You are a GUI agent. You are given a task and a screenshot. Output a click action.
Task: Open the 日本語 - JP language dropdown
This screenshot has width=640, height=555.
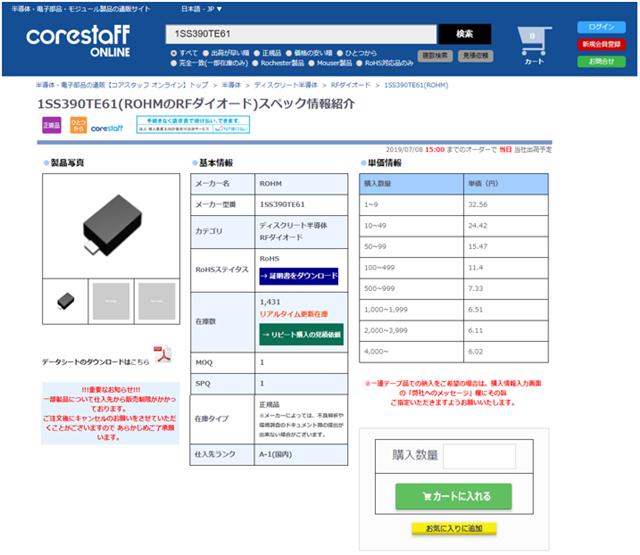pos(202,9)
